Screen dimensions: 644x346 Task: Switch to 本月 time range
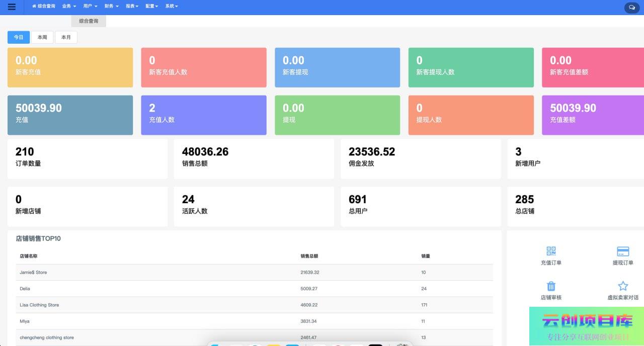[x=66, y=37]
